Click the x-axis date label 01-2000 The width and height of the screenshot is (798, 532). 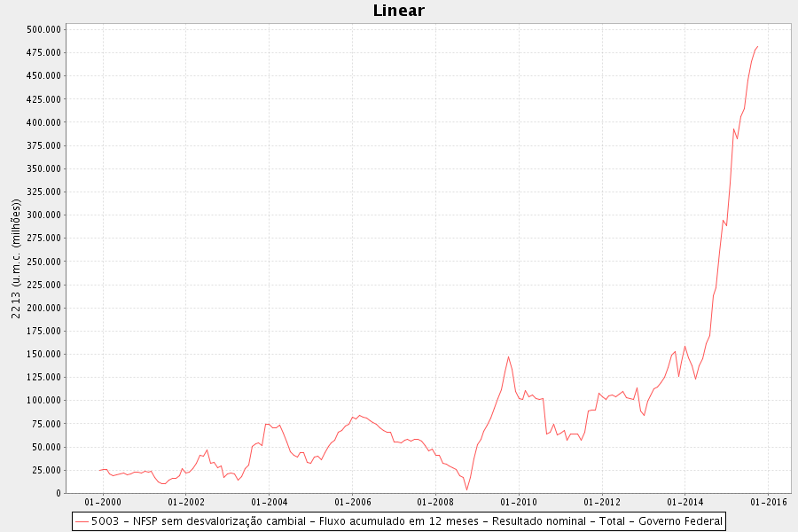point(103,503)
